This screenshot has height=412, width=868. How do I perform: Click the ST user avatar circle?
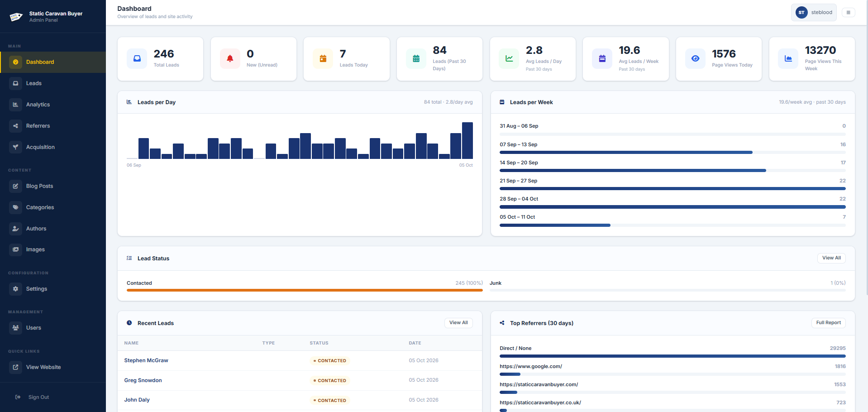pos(801,13)
